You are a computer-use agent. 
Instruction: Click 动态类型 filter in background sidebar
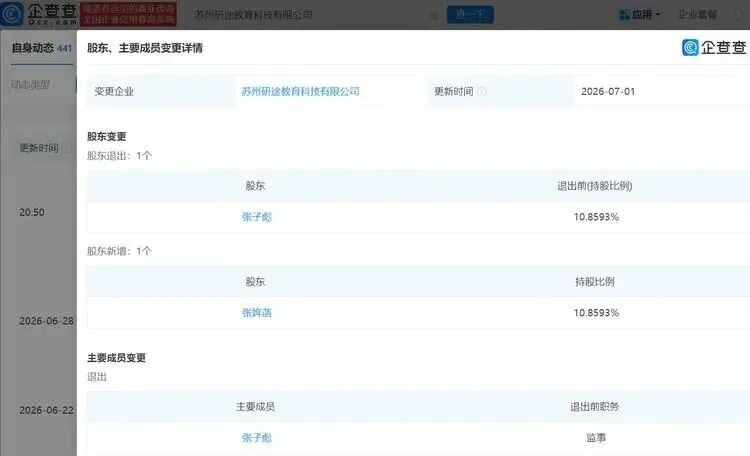tap(30, 85)
